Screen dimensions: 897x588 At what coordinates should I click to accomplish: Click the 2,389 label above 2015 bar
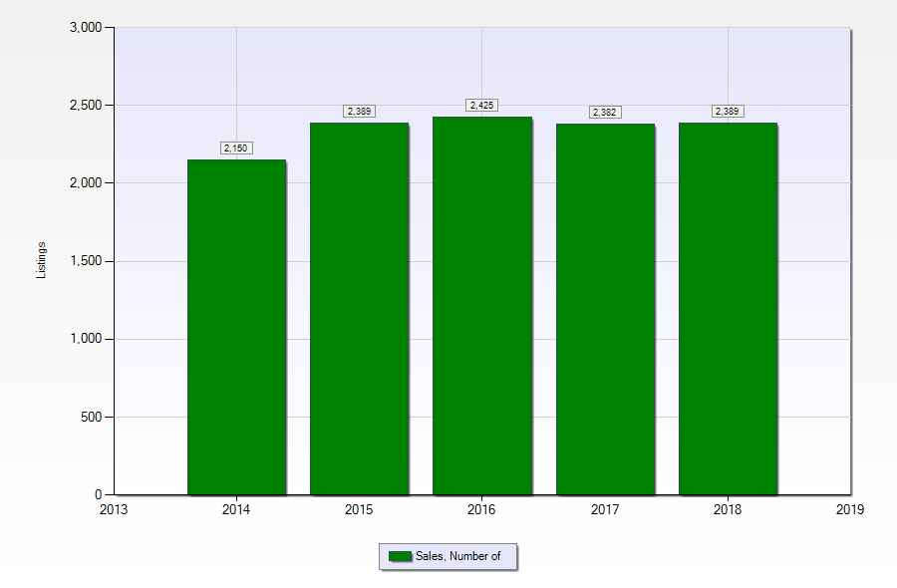point(359,111)
